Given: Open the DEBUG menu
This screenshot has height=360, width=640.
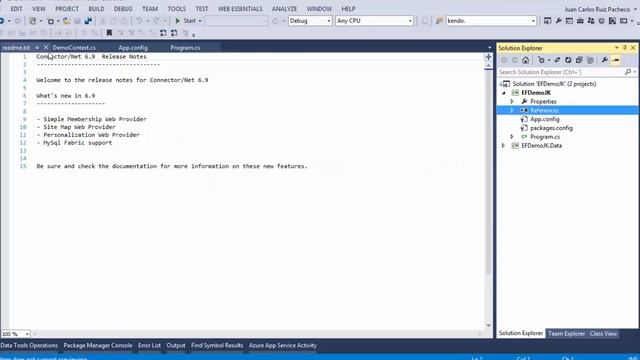Looking at the screenshot, I should tap(123, 9).
